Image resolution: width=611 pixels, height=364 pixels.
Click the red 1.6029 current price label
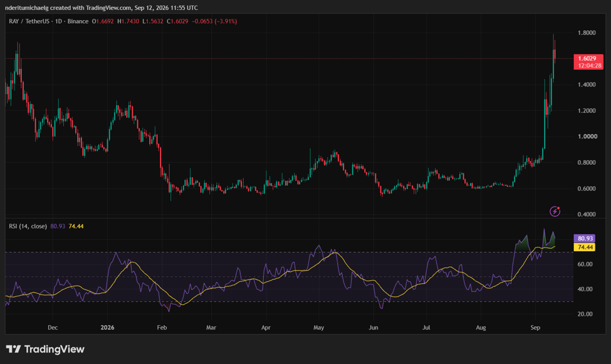588,58
